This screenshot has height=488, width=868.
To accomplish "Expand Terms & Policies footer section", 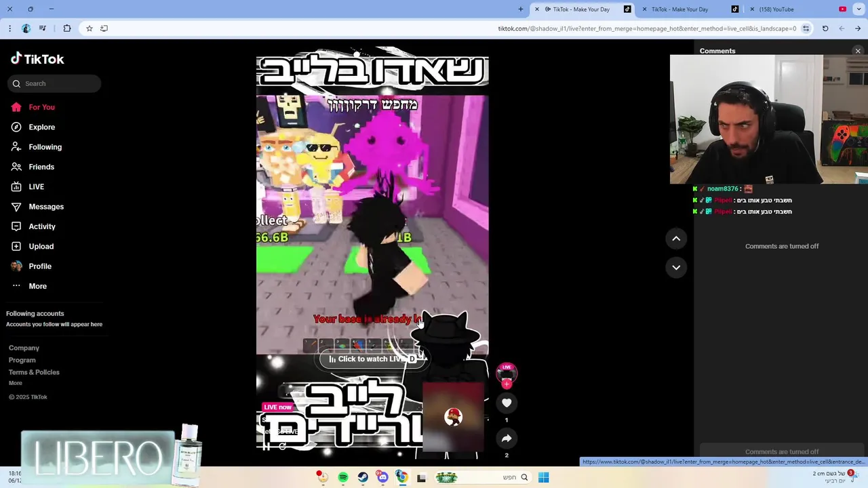I will [x=34, y=372].
